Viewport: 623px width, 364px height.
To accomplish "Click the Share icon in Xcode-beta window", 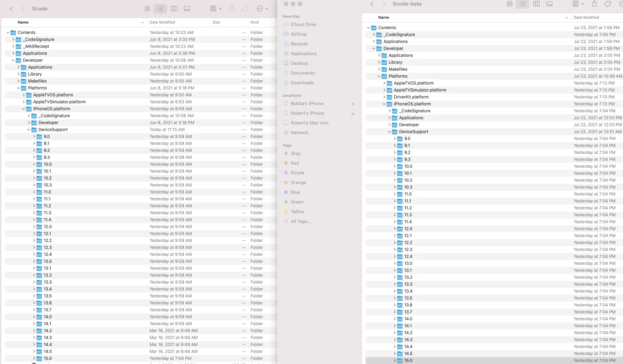I will click(x=595, y=4).
